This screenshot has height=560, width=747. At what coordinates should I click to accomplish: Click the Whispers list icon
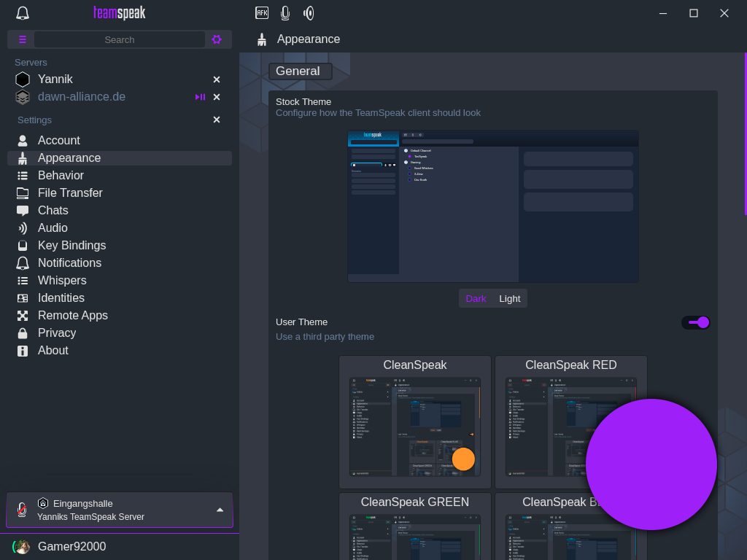pyautogui.click(x=23, y=281)
